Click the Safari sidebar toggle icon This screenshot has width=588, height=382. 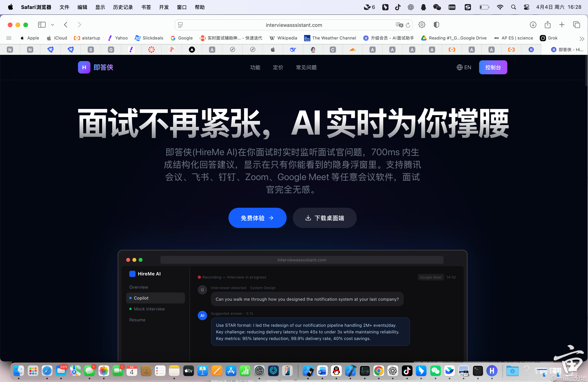(41, 25)
